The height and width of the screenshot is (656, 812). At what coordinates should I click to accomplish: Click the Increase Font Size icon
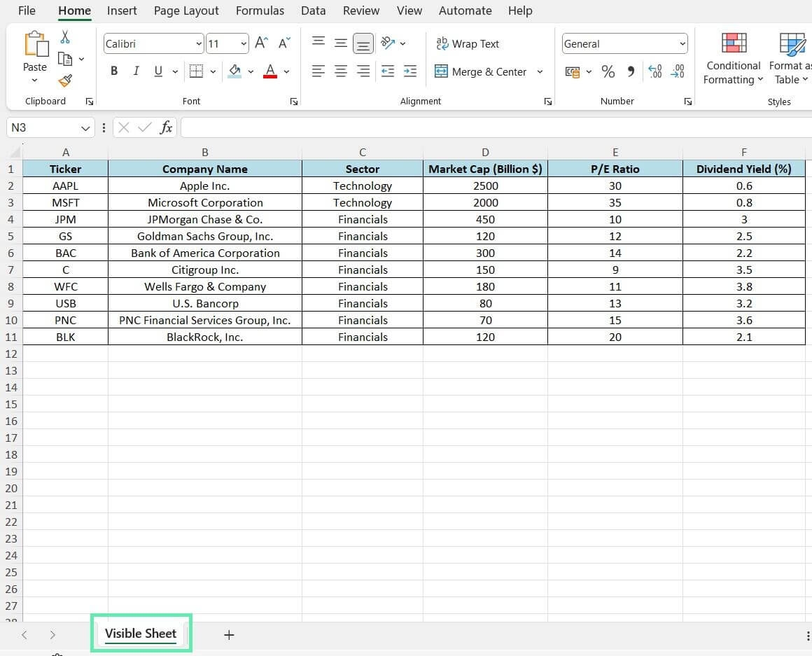[261, 43]
